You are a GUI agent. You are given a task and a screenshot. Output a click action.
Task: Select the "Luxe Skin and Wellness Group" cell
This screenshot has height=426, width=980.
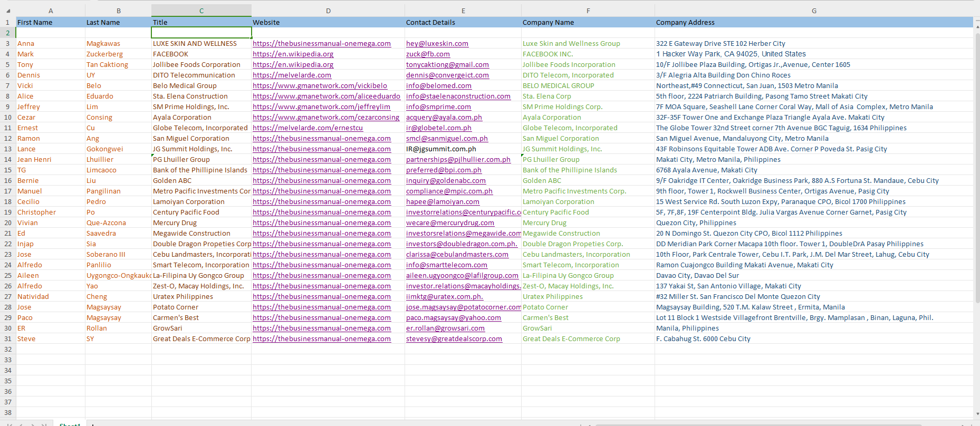point(588,43)
